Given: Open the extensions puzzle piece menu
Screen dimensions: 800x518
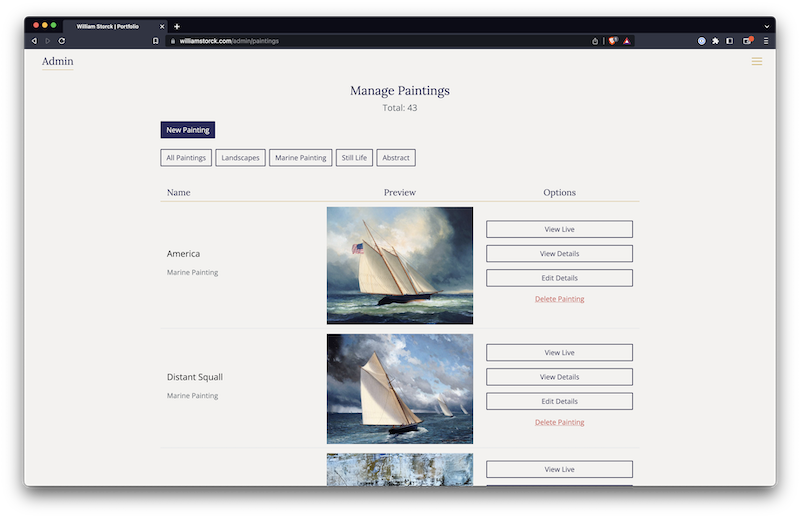Looking at the screenshot, I should click(x=715, y=41).
